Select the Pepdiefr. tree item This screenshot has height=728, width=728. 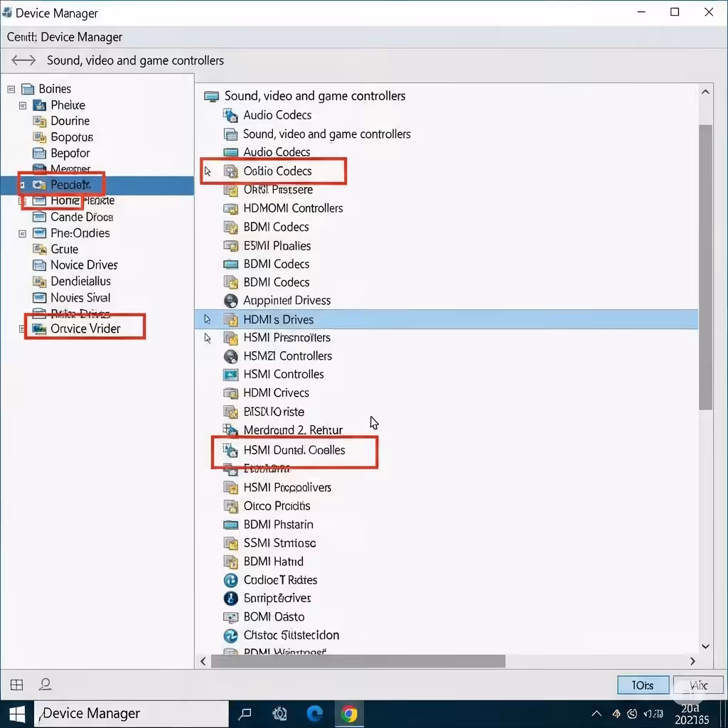click(x=97, y=186)
